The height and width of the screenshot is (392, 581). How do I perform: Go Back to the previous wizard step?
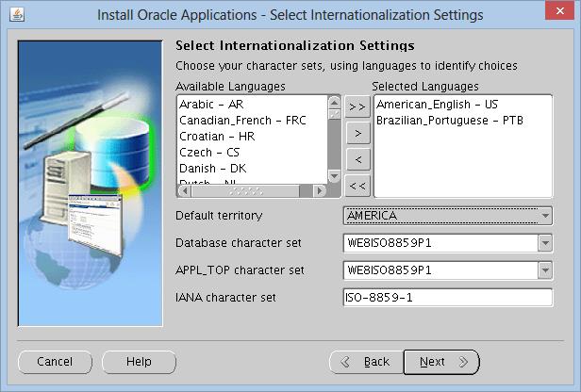[367, 362]
